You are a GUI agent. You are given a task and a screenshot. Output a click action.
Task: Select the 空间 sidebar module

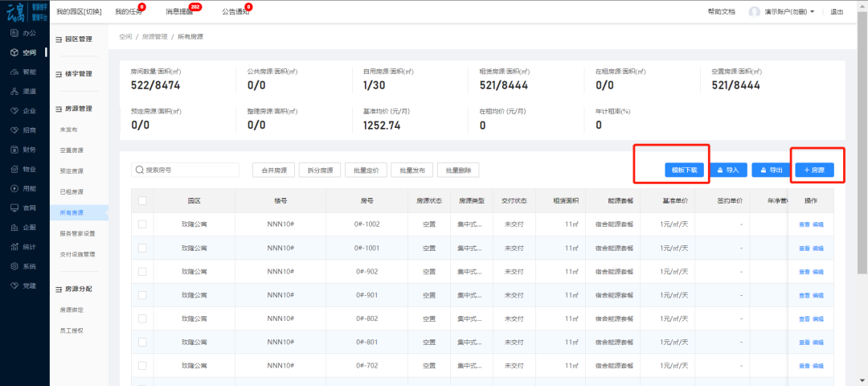[x=24, y=52]
